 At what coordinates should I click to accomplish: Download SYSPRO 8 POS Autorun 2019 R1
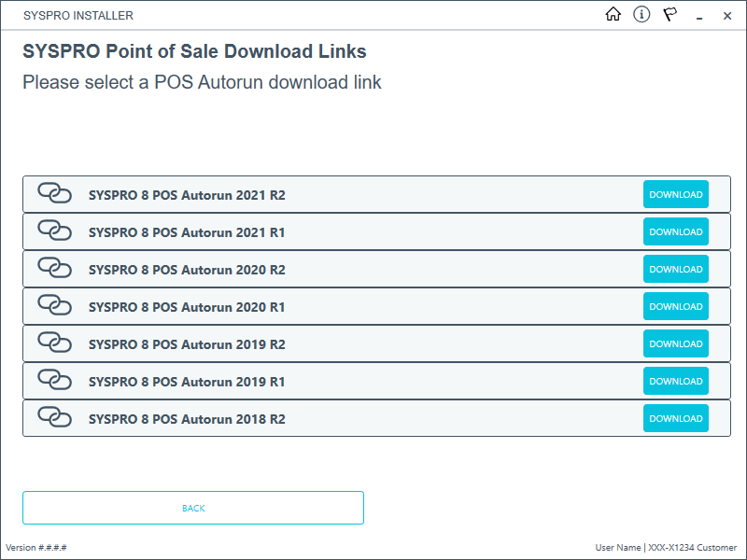675,381
